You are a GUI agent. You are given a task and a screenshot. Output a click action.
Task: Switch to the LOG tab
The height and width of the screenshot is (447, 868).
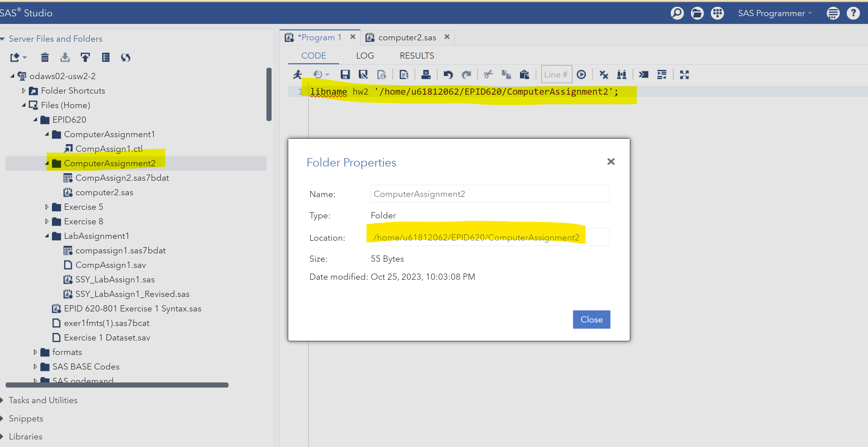(x=365, y=55)
